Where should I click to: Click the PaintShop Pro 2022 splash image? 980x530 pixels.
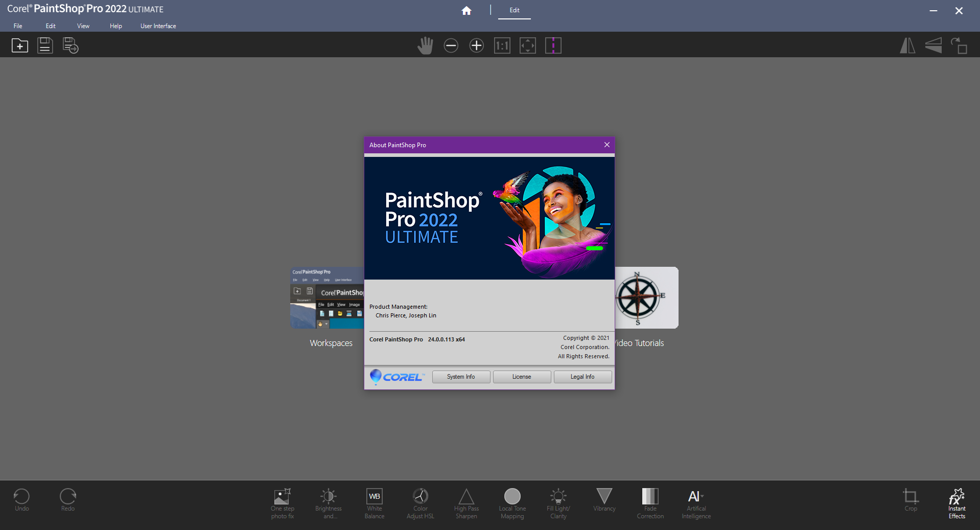489,218
